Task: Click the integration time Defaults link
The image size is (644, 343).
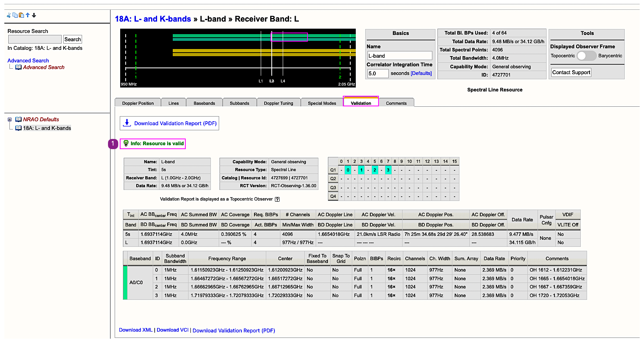Action: point(421,73)
